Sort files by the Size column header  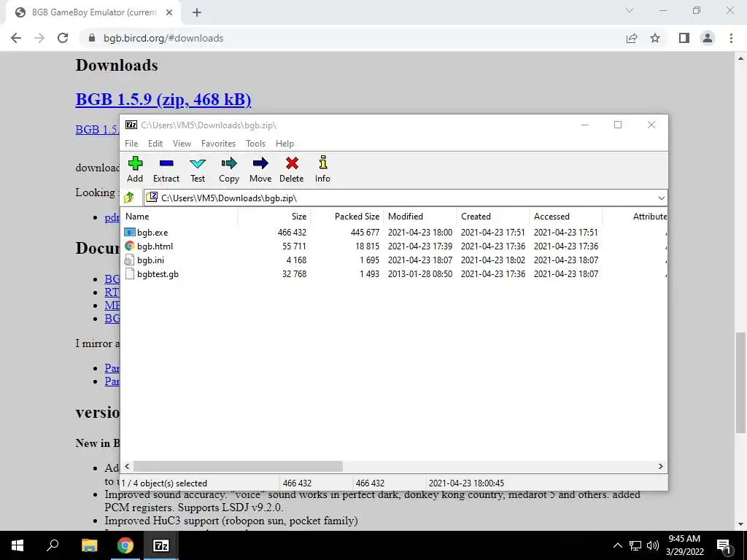[x=274, y=216]
